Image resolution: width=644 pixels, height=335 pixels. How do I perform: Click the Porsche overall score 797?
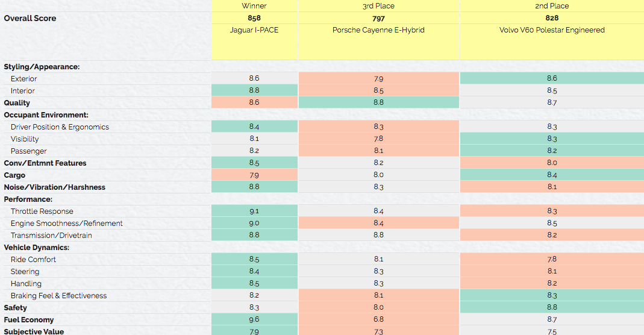click(x=378, y=18)
